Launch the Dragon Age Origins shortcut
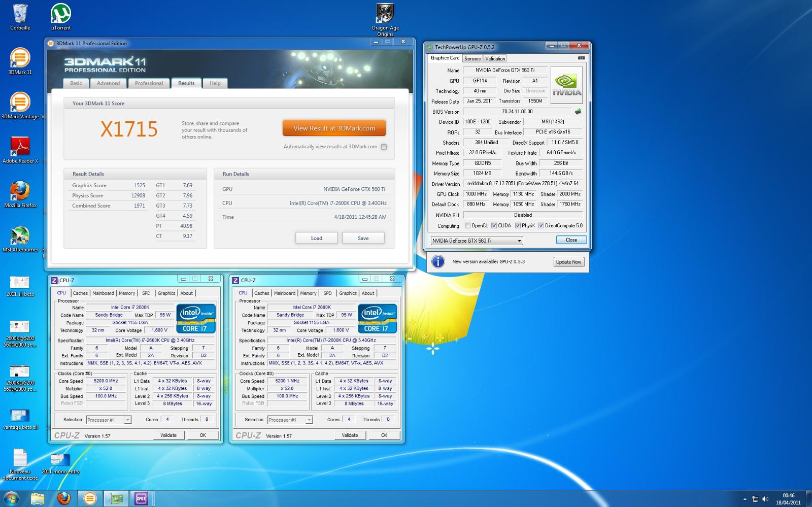Screen dimensions: 812x507 [x=385, y=20]
